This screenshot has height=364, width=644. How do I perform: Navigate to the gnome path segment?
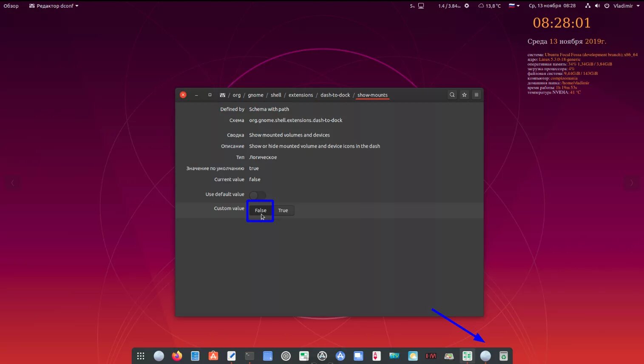tap(255, 95)
